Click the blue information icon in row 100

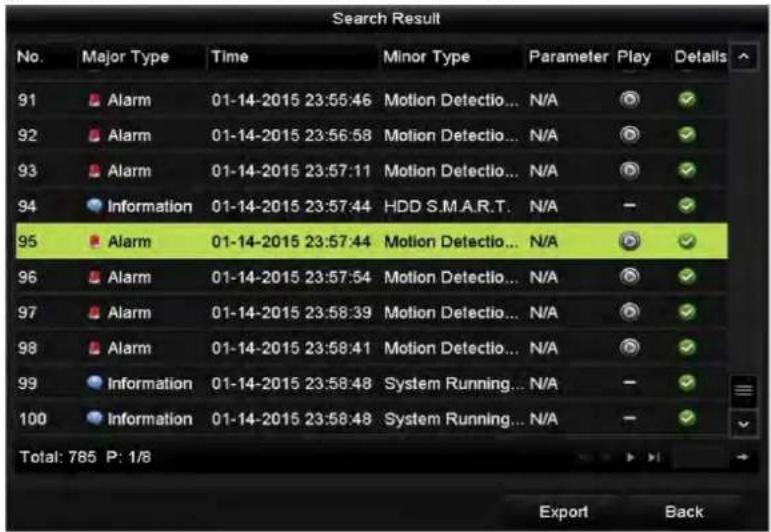[94, 418]
